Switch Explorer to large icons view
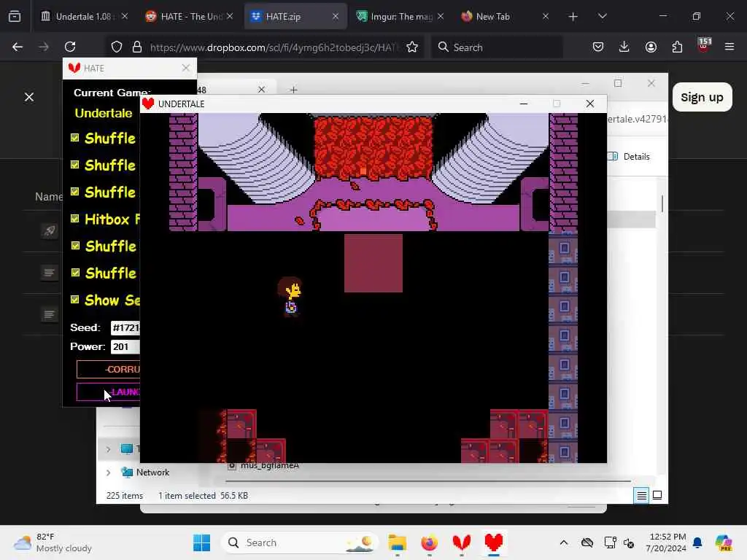This screenshot has height=560, width=747. (x=657, y=495)
